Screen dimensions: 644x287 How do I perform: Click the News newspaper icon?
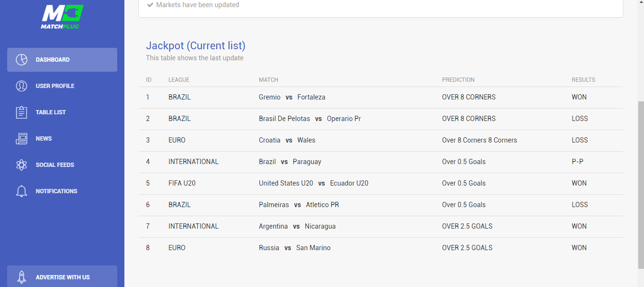pos(22,139)
